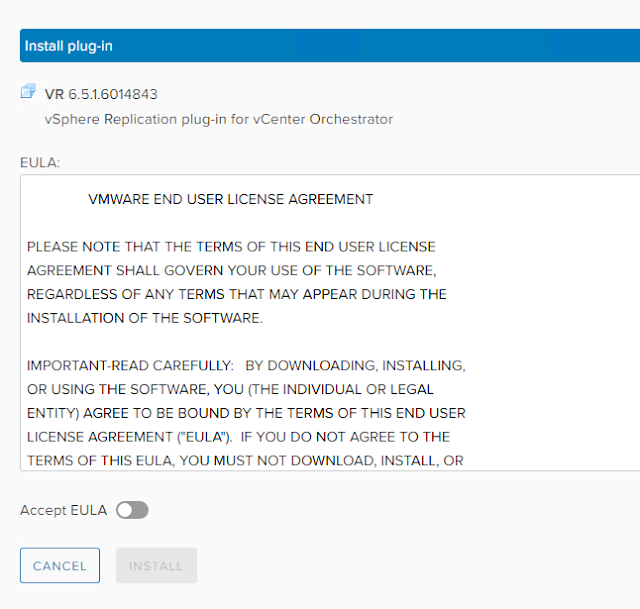Click the disabled INSTALL button
The width and height of the screenshot is (640, 609).
[x=156, y=565]
